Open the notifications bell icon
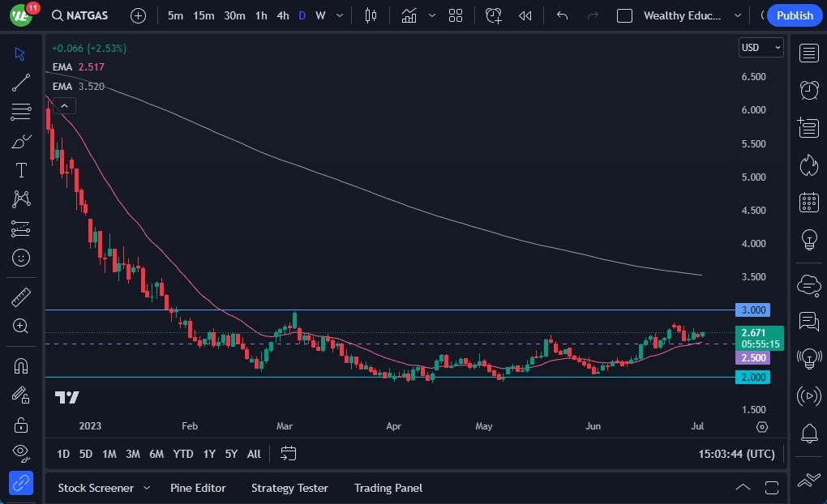This screenshot has height=504, width=827. (x=808, y=434)
